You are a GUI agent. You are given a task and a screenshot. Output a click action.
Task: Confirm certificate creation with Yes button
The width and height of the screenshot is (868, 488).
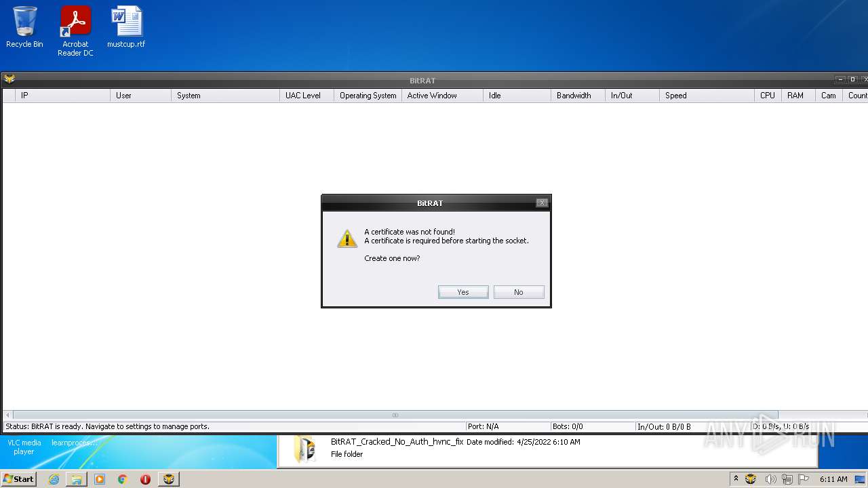pyautogui.click(x=463, y=292)
